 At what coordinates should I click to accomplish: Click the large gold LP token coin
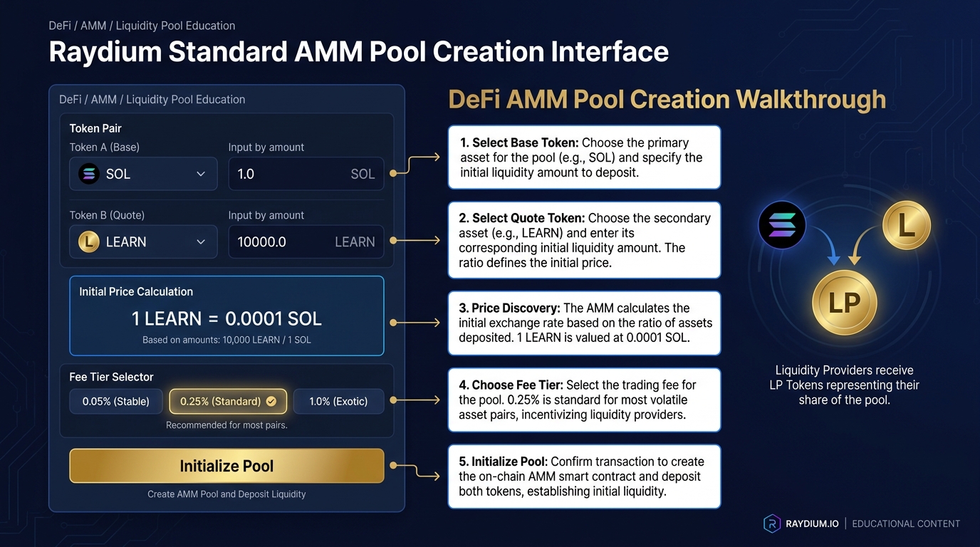[845, 304]
